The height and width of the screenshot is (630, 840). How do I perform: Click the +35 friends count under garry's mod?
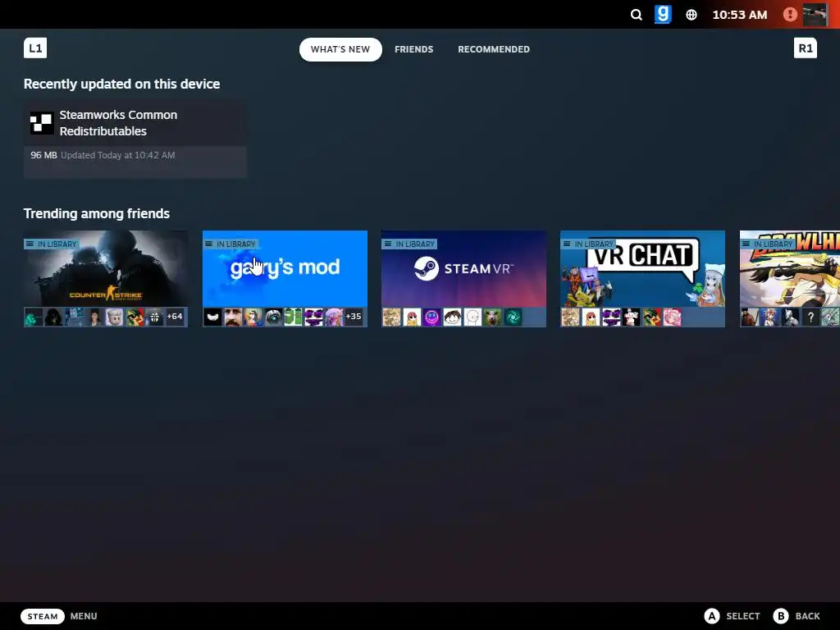click(354, 317)
